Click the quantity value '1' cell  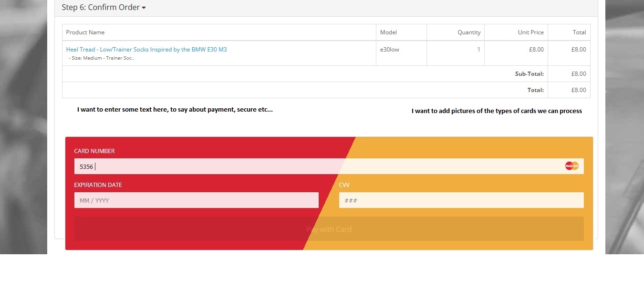coord(478,49)
